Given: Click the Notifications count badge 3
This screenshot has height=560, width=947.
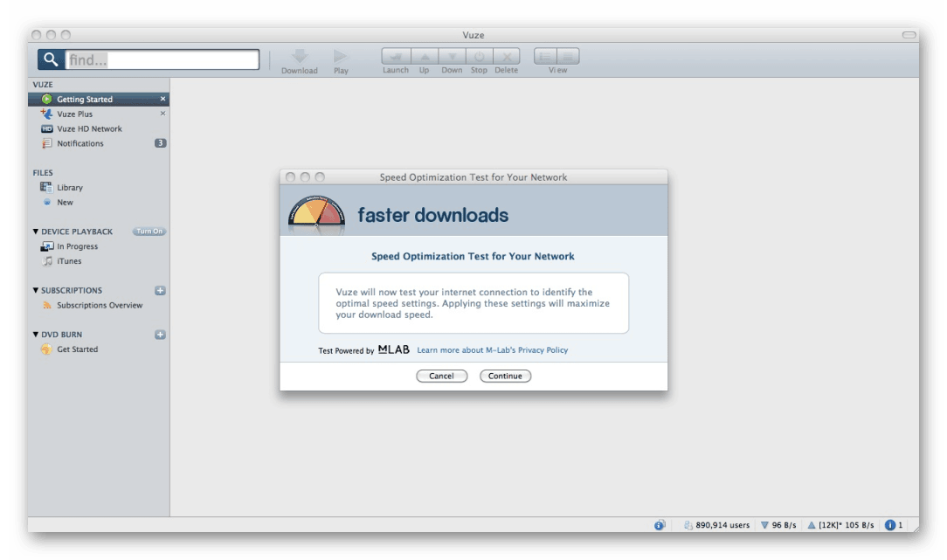Looking at the screenshot, I should click(x=160, y=143).
